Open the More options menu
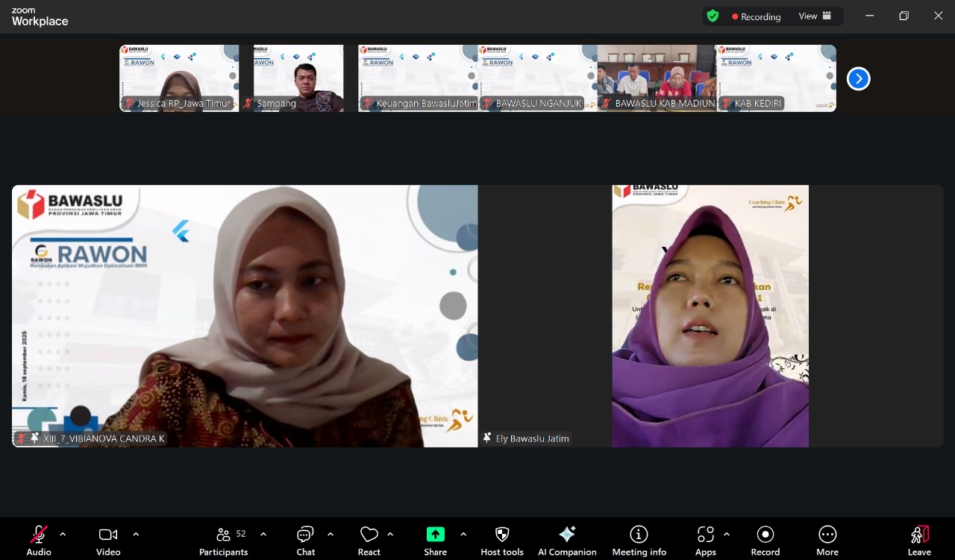This screenshot has width=955, height=560. pos(827,534)
